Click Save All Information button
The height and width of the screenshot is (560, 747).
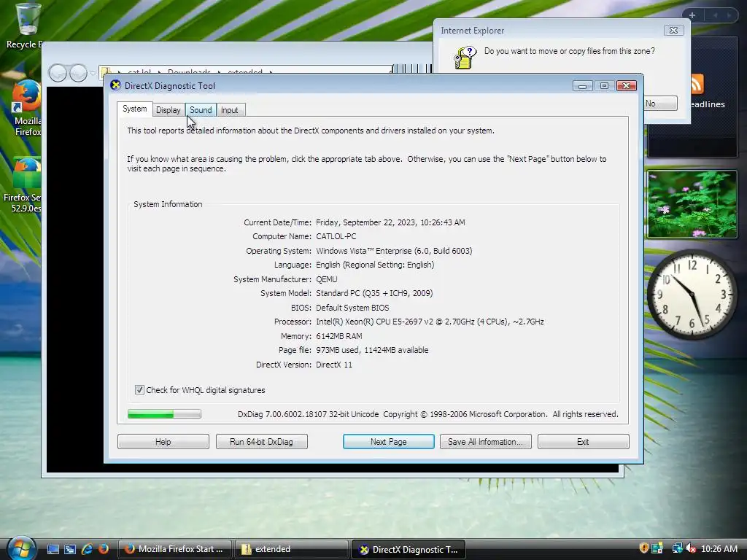[x=485, y=442]
